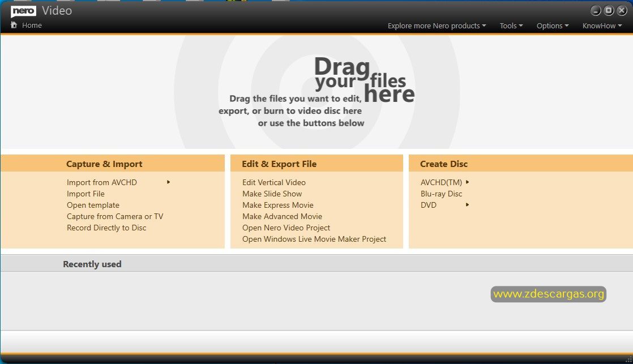
Task: Select Import File
Action: [85, 194]
